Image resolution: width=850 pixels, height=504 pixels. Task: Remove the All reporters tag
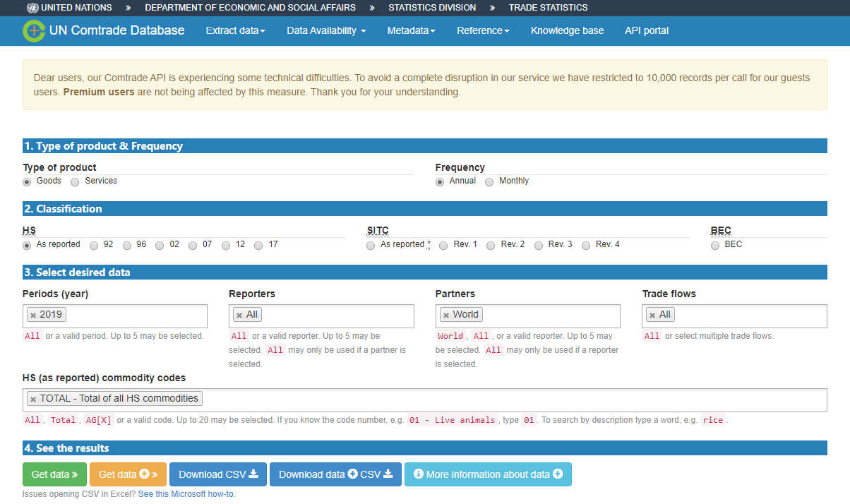click(239, 315)
